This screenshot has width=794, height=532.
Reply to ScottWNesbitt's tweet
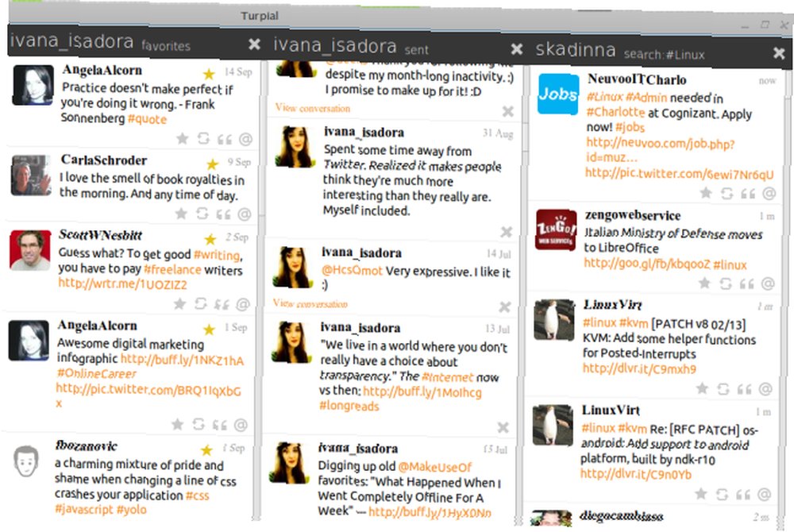click(x=243, y=304)
